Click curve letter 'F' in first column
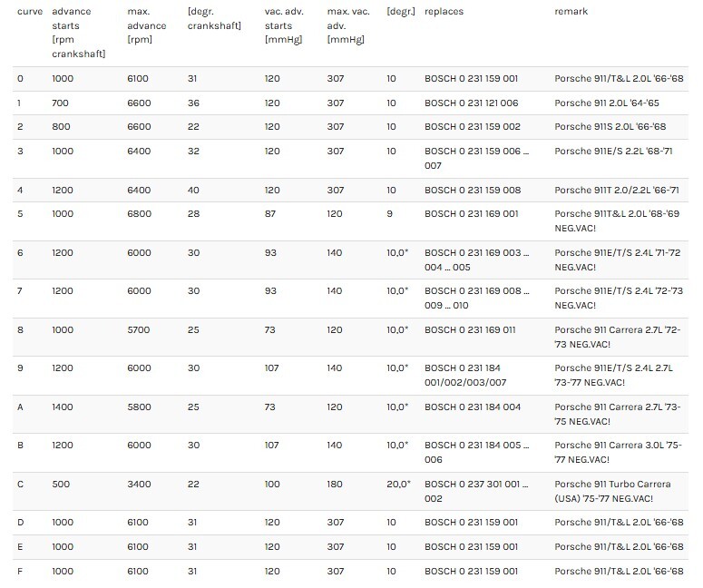Viewport: 703px width, 588px height. tap(20, 572)
